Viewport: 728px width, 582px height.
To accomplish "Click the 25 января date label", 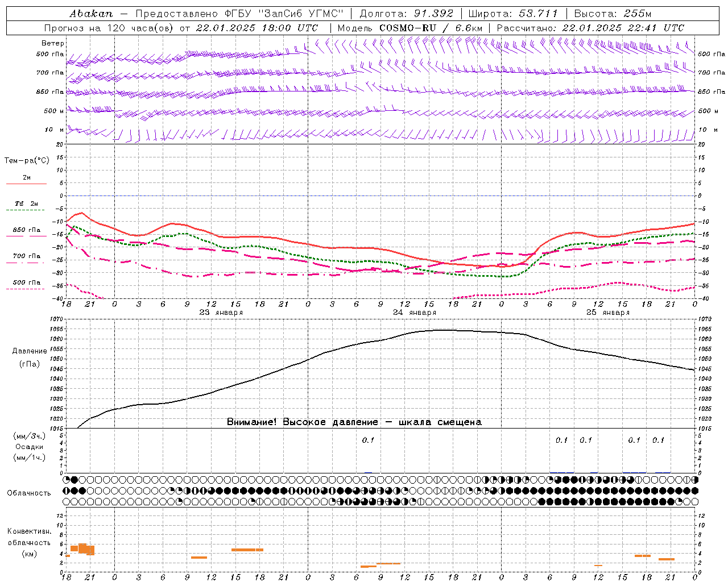I will (608, 312).
